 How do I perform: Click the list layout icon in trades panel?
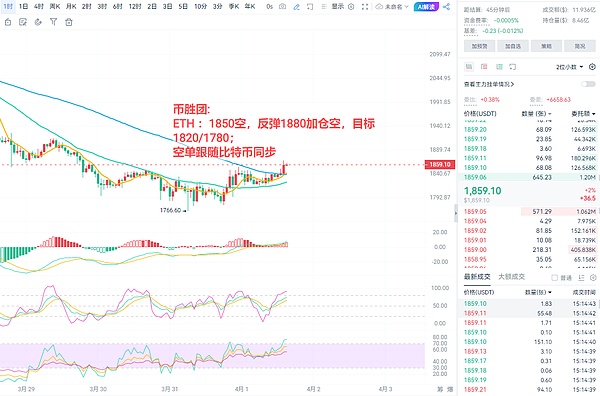click(581, 278)
